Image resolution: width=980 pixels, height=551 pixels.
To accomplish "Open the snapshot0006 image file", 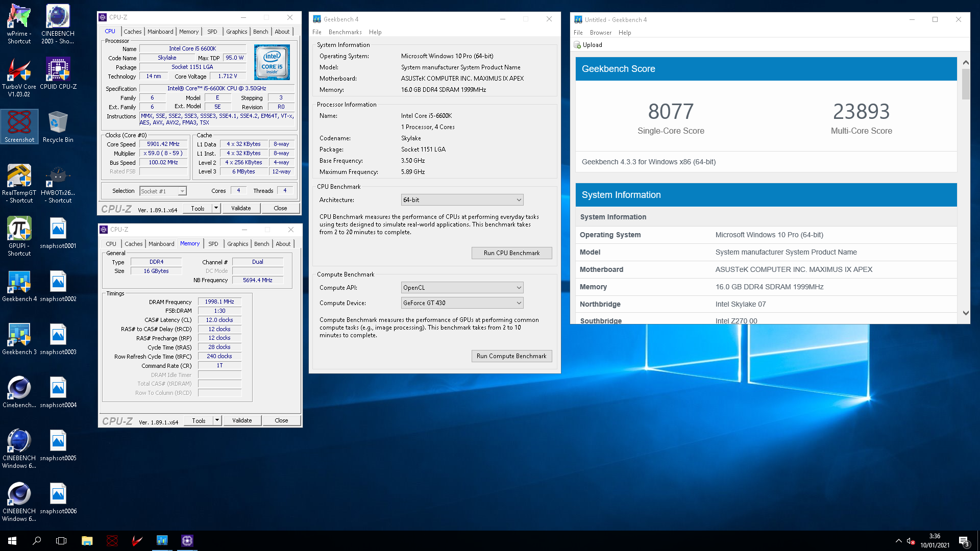I will (58, 498).
